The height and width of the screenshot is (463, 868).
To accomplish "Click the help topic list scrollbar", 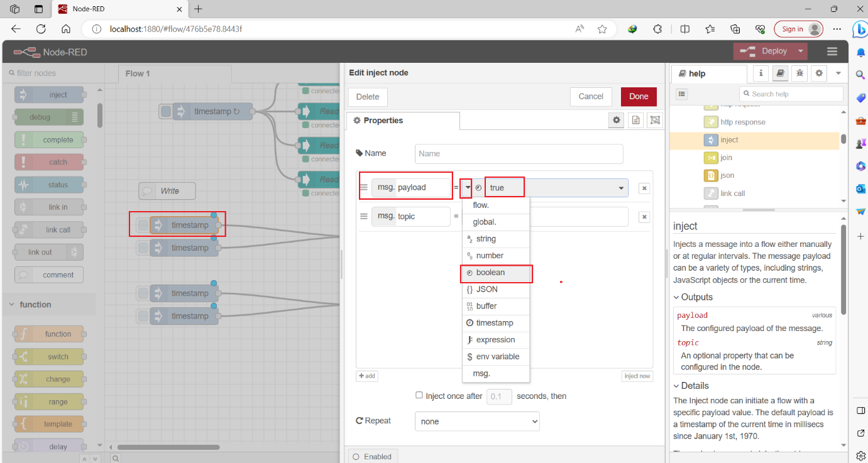I will click(843, 139).
